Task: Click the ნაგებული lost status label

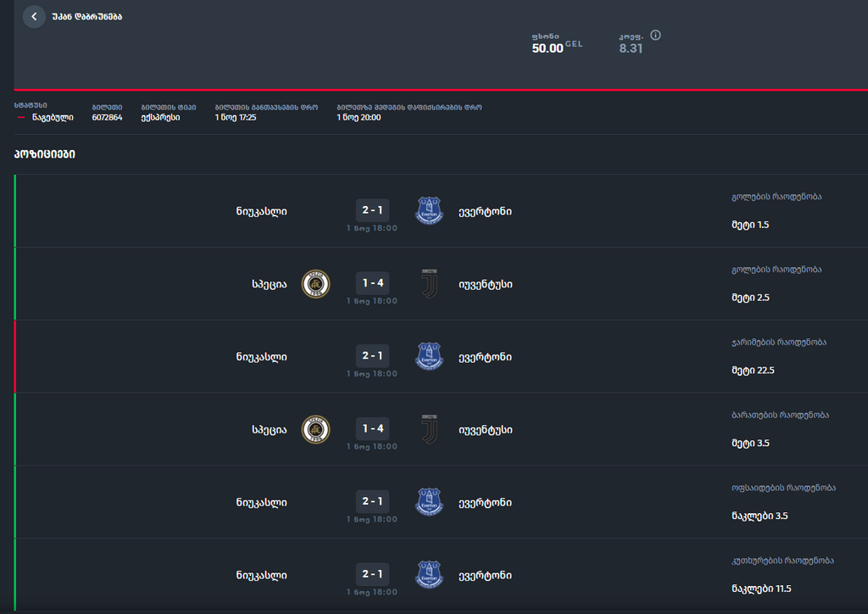Action: (x=53, y=117)
